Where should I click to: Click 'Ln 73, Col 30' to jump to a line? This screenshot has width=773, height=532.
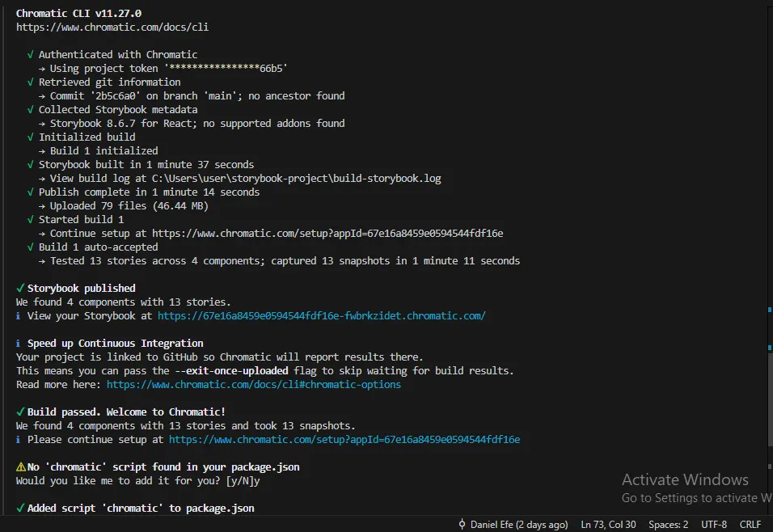tap(608, 524)
